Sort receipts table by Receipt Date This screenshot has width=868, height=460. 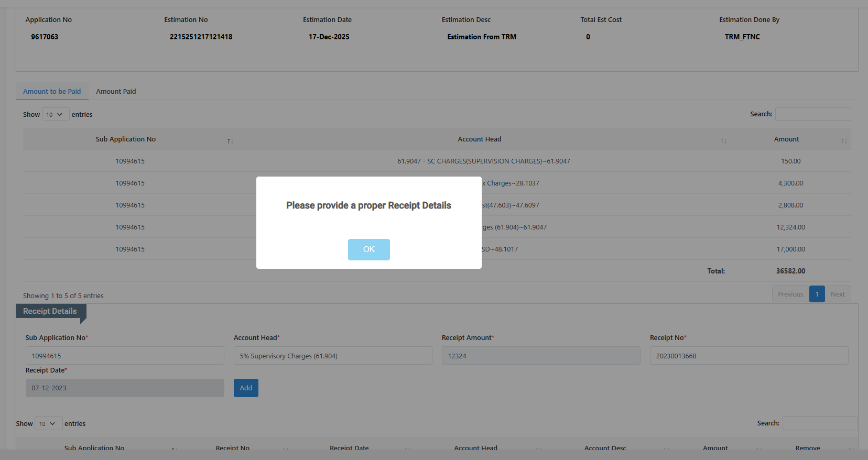pyautogui.click(x=349, y=448)
